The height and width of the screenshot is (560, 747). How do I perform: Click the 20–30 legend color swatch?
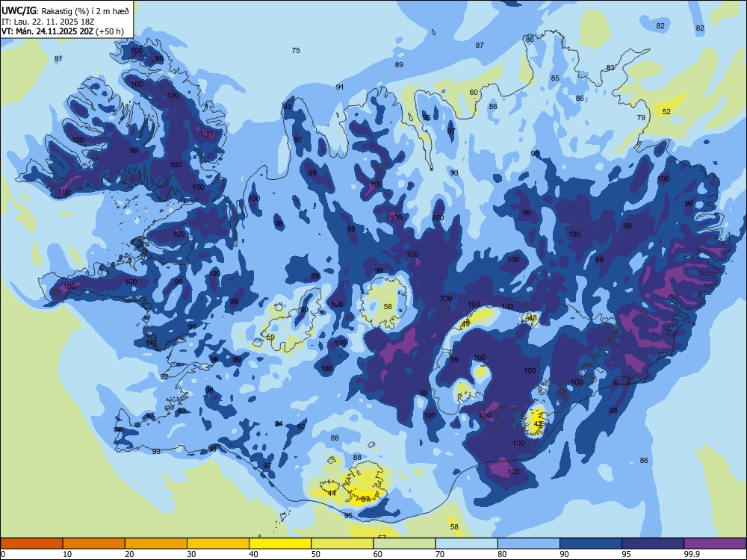tap(156, 544)
